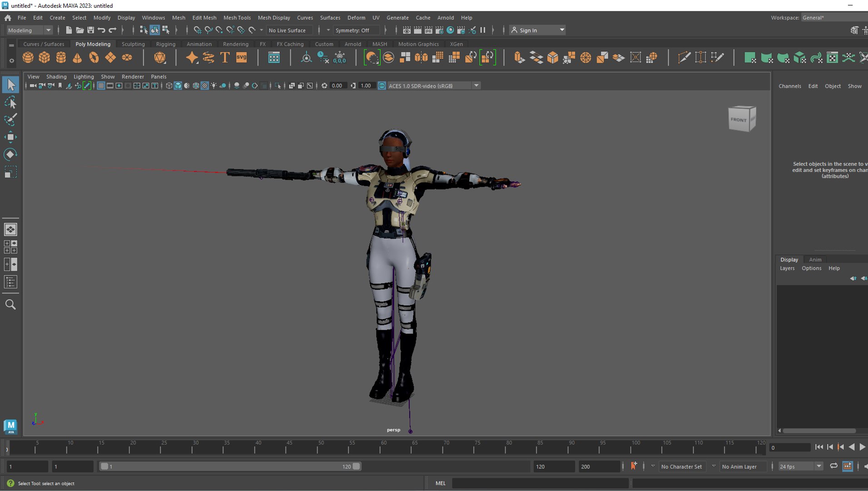The image size is (868, 491).
Task: Select the Paint Selection tool
Action: click(x=10, y=120)
